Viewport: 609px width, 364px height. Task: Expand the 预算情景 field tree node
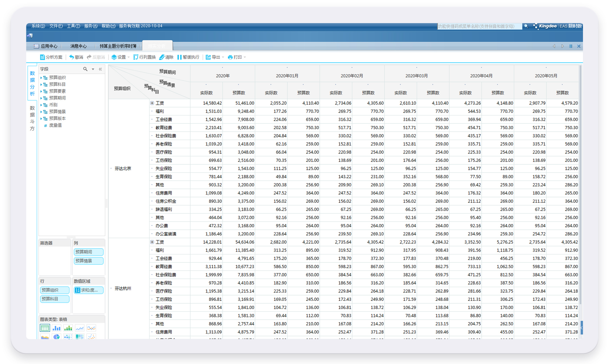[41, 112]
